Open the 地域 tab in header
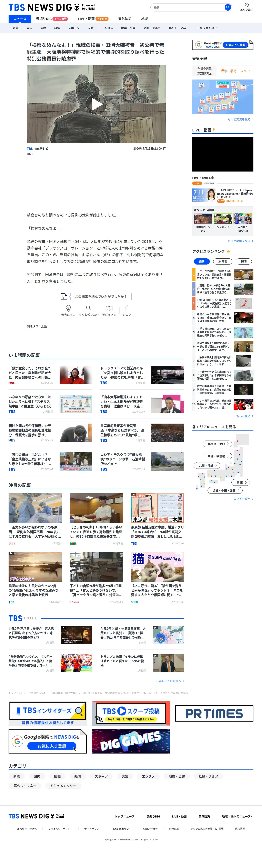The width and height of the screenshot is (262, 868). (x=144, y=19)
